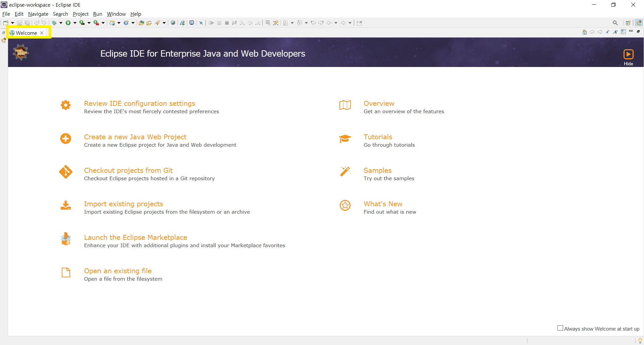Expand the New wizard dropdown arrow
The width and height of the screenshot is (644, 345).
pyautogui.click(x=12, y=23)
